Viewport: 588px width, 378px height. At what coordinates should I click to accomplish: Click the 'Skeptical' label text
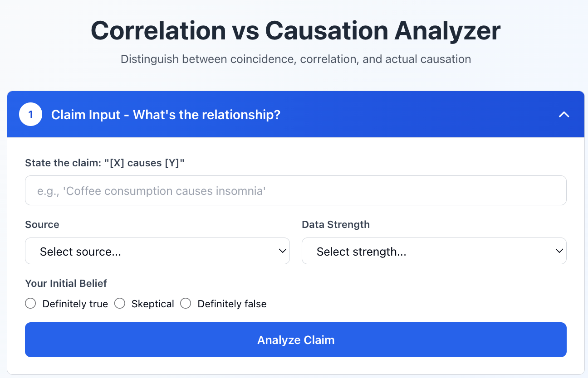(152, 304)
